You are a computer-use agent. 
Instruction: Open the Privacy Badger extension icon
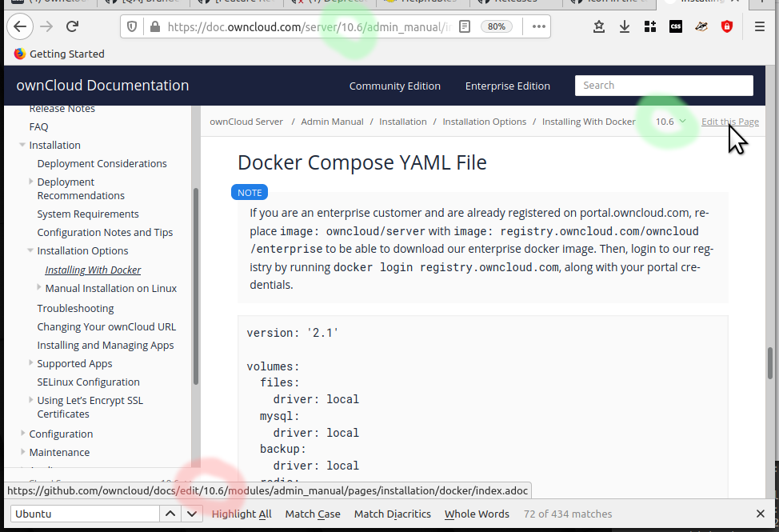click(x=701, y=26)
